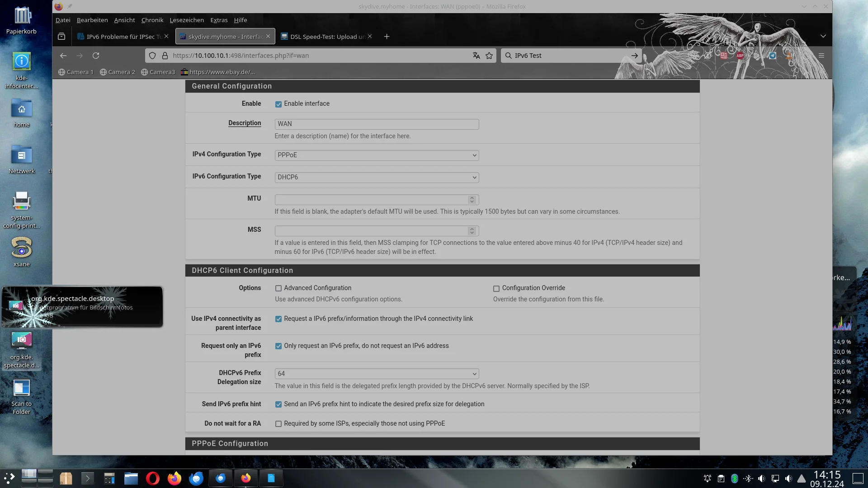Open system-config-printer desktop icon

[21, 210]
